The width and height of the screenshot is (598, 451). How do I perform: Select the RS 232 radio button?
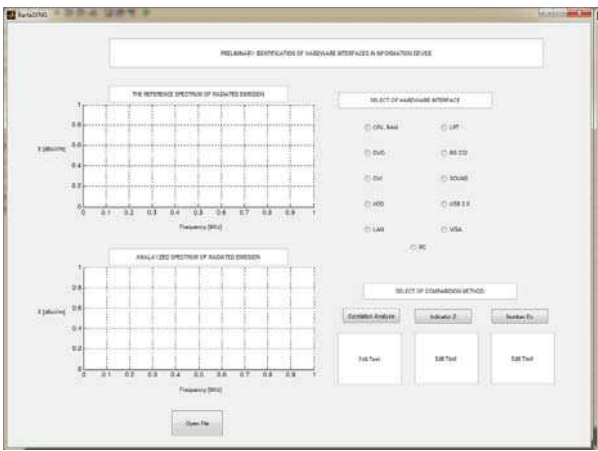click(x=454, y=153)
